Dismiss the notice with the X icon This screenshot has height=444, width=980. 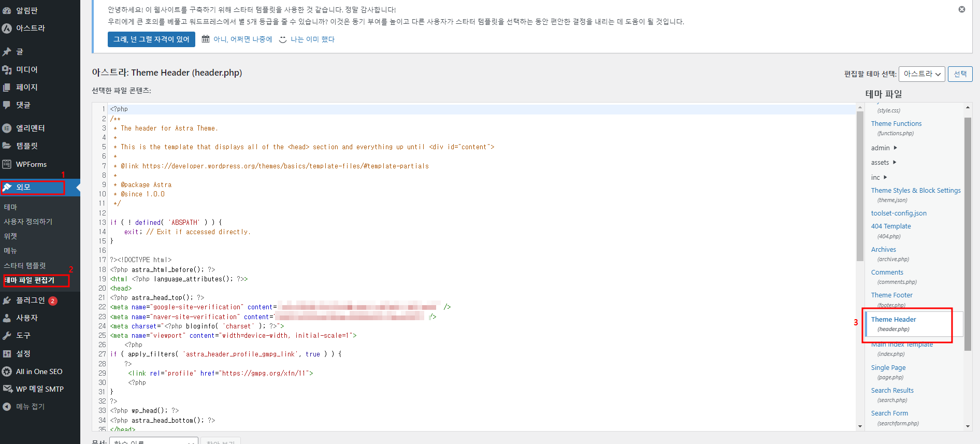click(962, 9)
